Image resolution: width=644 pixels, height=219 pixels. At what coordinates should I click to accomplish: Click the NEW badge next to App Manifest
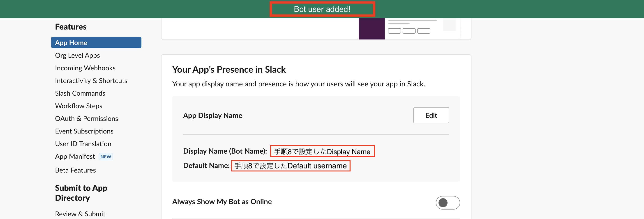coord(106,157)
